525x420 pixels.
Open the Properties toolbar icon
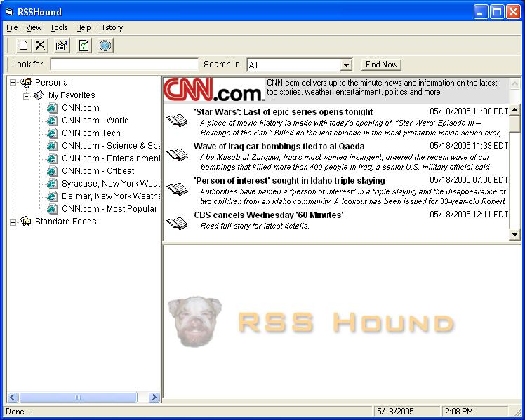[62, 46]
